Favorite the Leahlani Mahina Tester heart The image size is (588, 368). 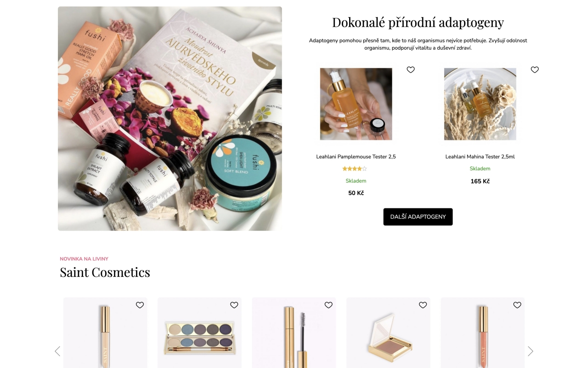point(535,70)
